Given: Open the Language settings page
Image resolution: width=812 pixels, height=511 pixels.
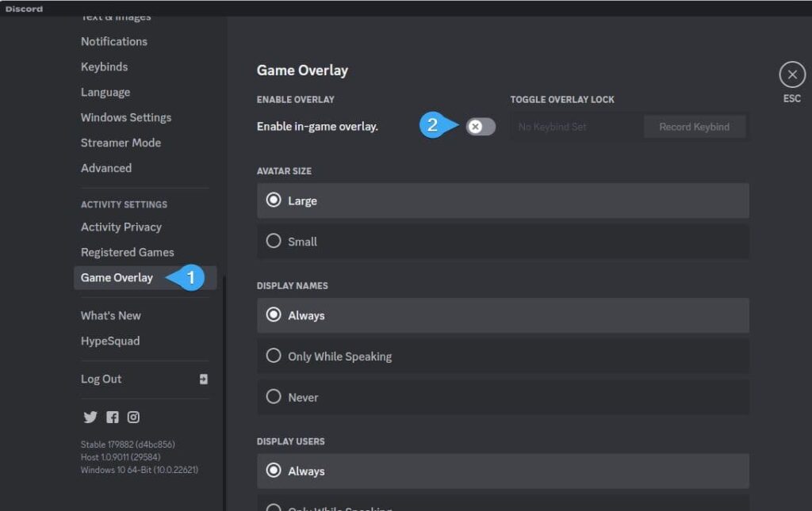Looking at the screenshot, I should [105, 92].
